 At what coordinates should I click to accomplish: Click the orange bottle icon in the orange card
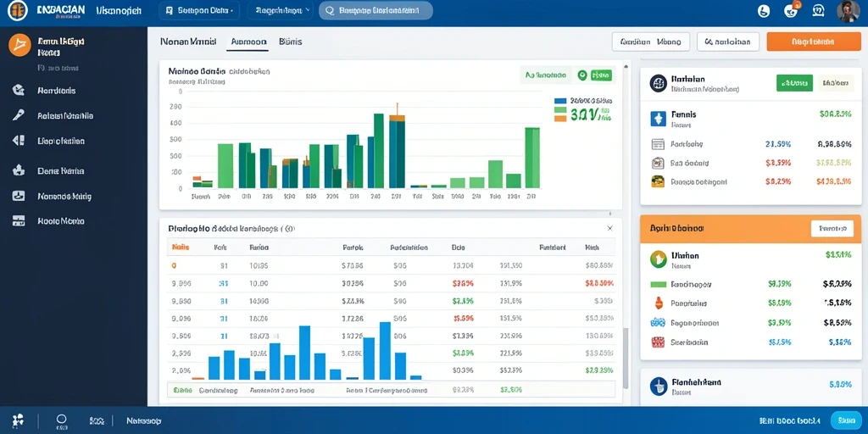tap(658, 303)
